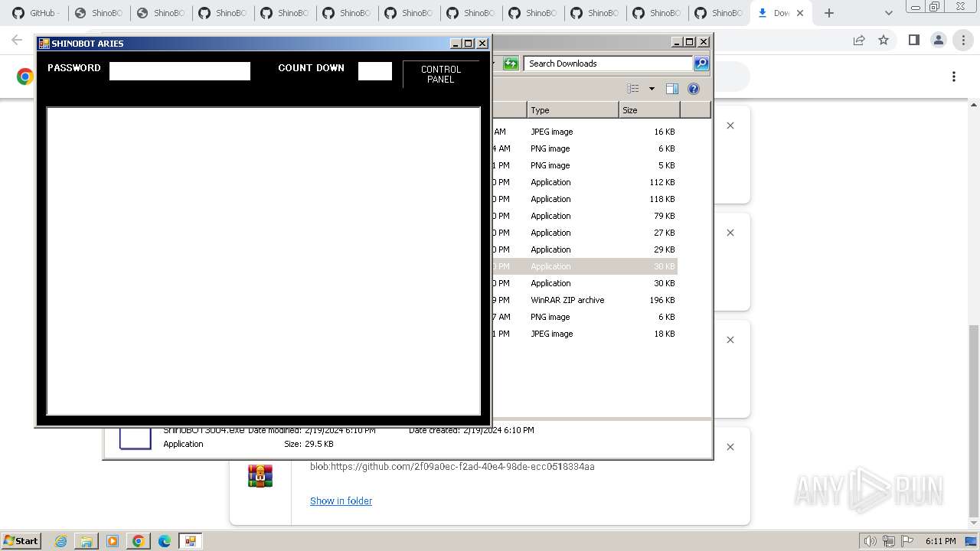The width and height of the screenshot is (980, 551).
Task: Open File Explorer from the taskbar
Action: coord(87,541)
